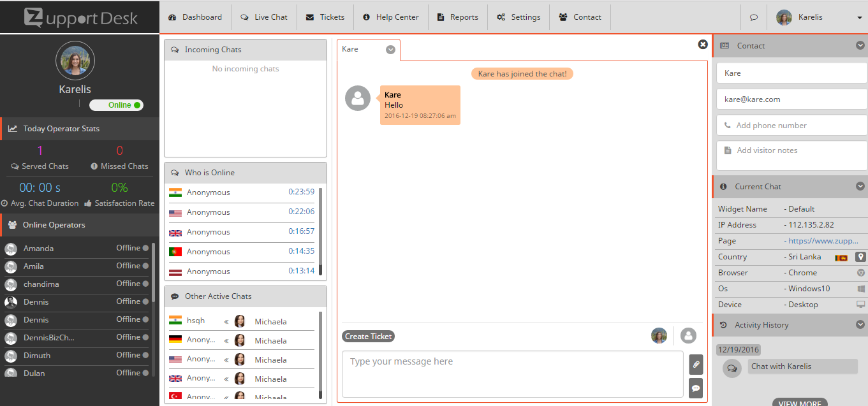Screen dimensions: 868x406
Task: Collapse the Activity History panel chevron
Action: [x=860, y=324]
